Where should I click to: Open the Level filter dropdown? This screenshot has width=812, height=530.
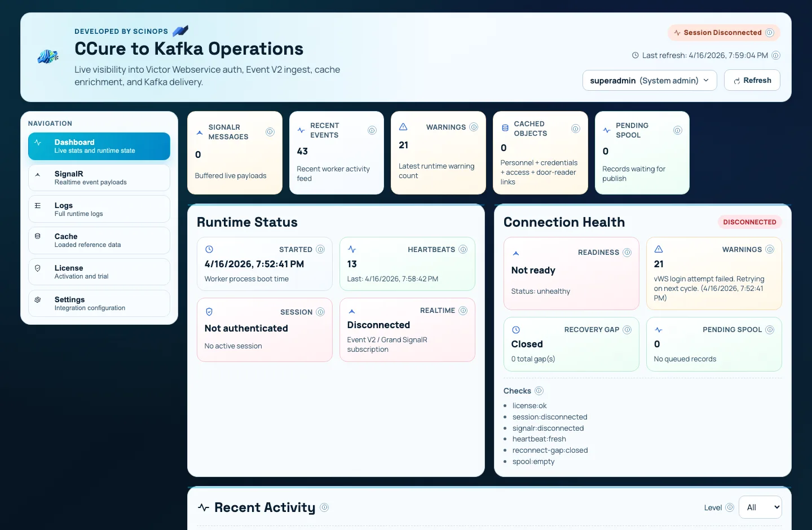pos(760,507)
